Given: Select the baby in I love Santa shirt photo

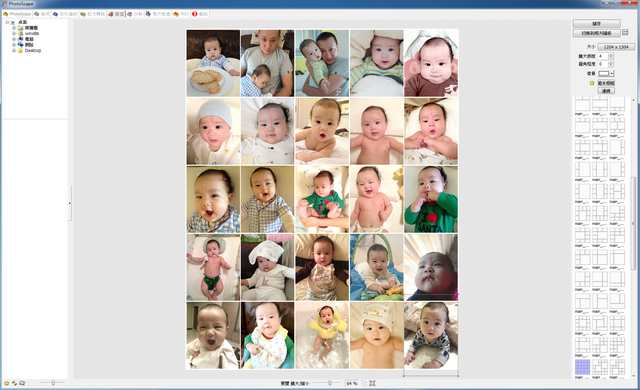Looking at the screenshot, I should (x=431, y=199).
